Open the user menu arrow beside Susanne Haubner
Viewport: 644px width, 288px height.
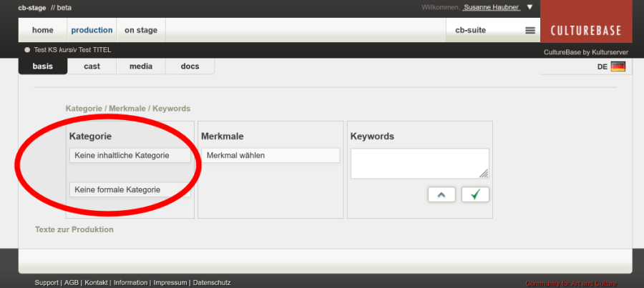tap(530, 7)
